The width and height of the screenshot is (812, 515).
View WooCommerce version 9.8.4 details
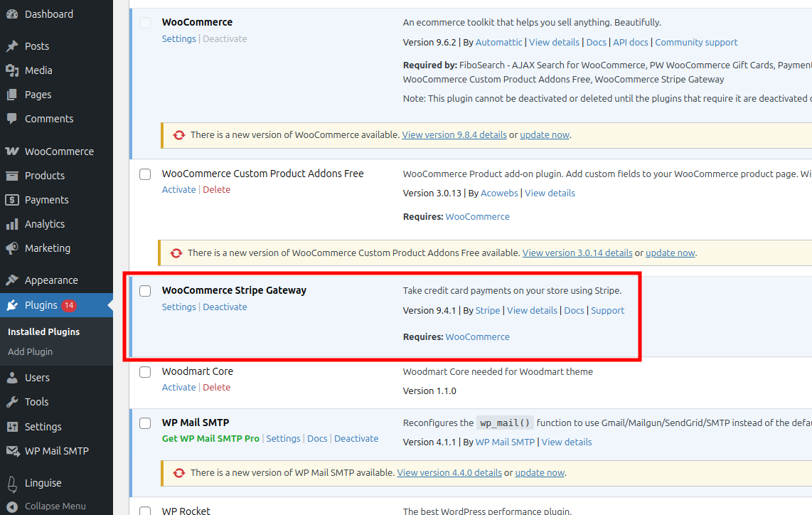coord(454,134)
